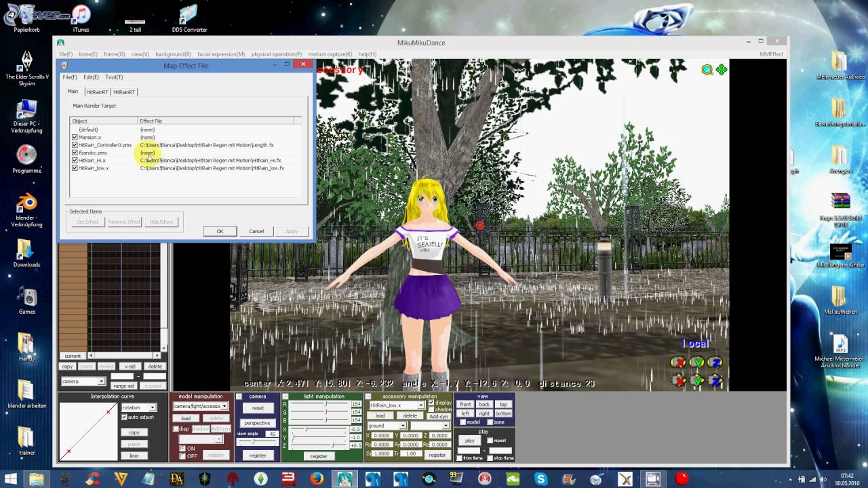
Task: Collapse the accessory manipulation panel
Action: point(368,396)
